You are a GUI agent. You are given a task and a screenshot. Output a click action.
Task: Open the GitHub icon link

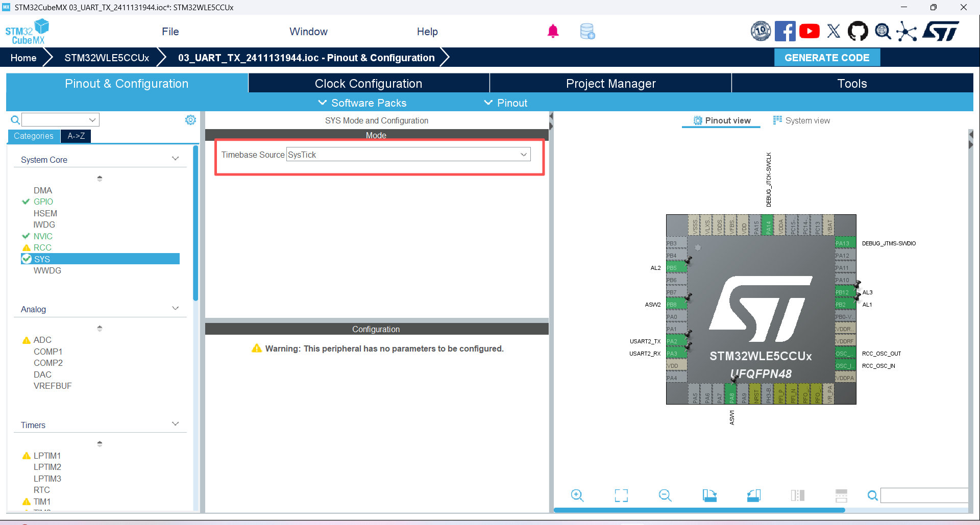[x=857, y=31]
